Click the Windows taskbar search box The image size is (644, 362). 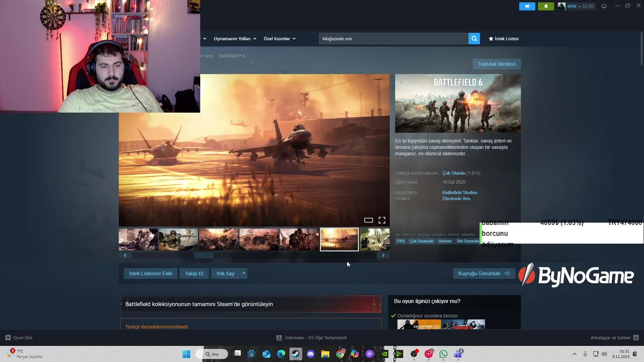[211, 354]
